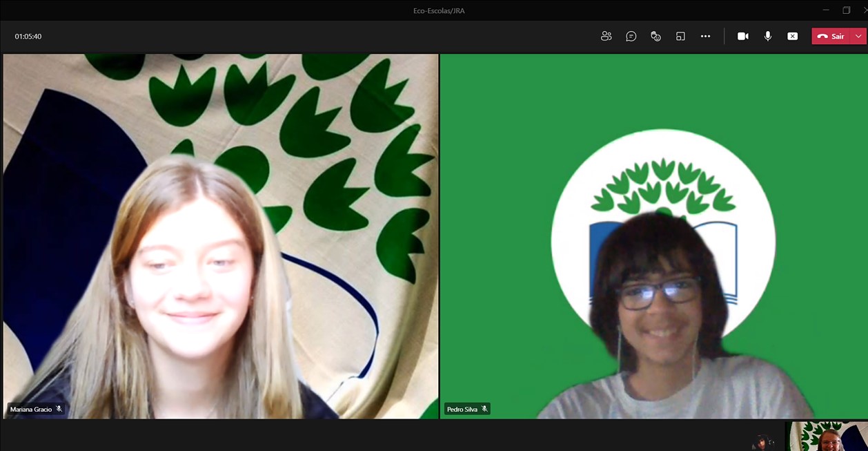Restore down the meeting window
The width and height of the screenshot is (868, 451).
tap(847, 10)
